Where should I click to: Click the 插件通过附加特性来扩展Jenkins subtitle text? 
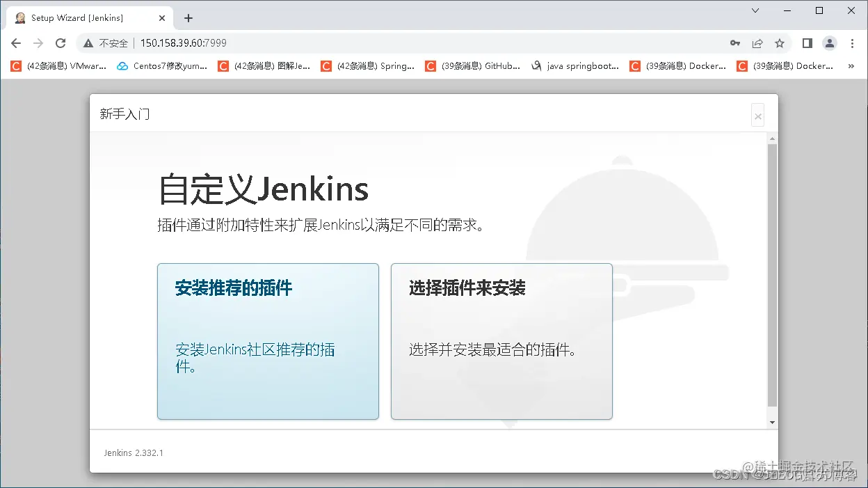click(321, 226)
